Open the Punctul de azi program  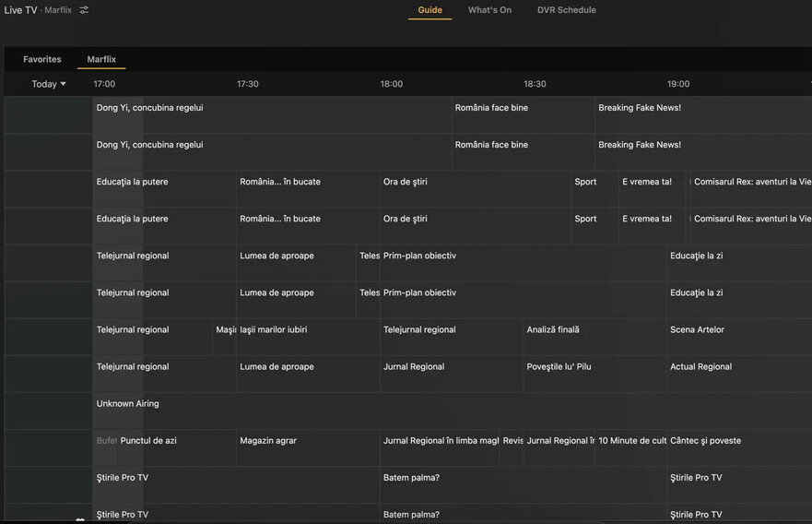coord(177,447)
